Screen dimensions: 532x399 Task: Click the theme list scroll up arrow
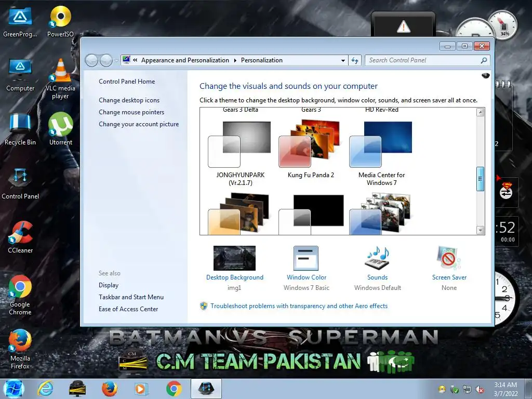[x=480, y=112]
